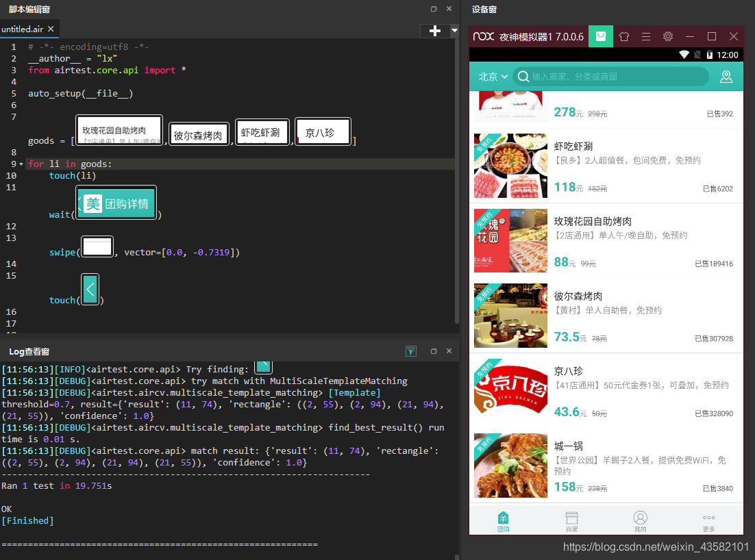Switch to the 团购 bottom tab
755x560 pixels.
click(x=503, y=521)
